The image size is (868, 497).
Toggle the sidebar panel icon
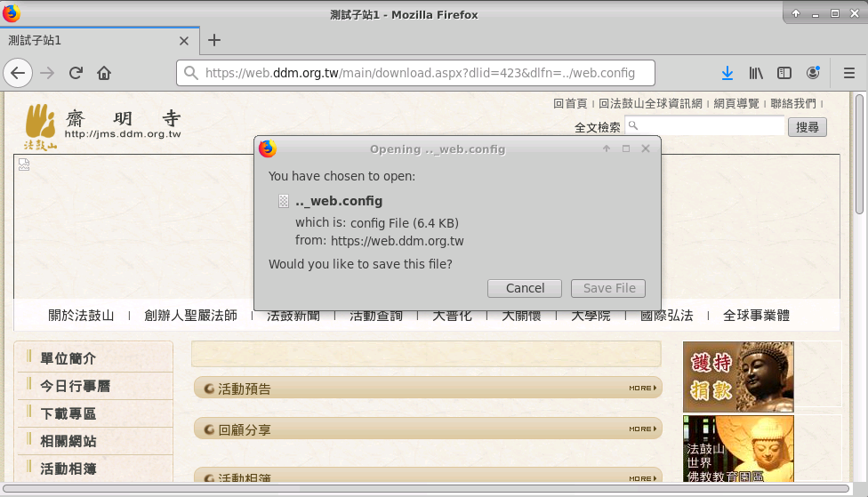click(784, 73)
